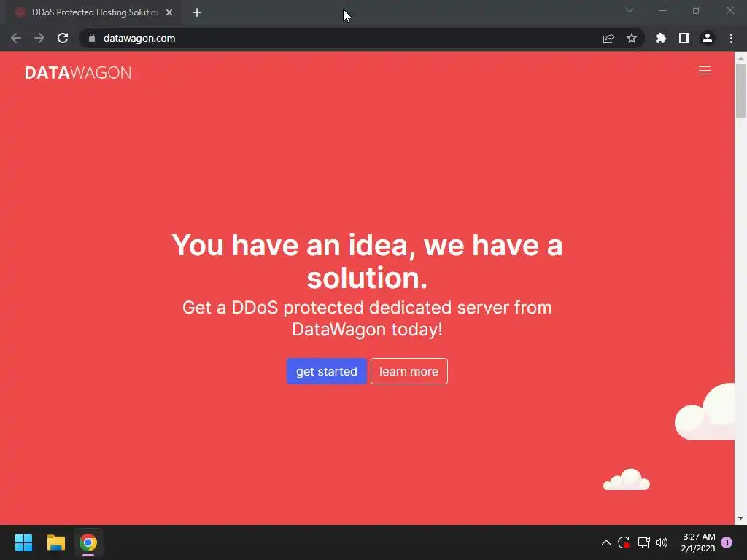This screenshot has width=747, height=560.
Task: Open the Chrome extensions puzzle icon
Action: click(661, 38)
